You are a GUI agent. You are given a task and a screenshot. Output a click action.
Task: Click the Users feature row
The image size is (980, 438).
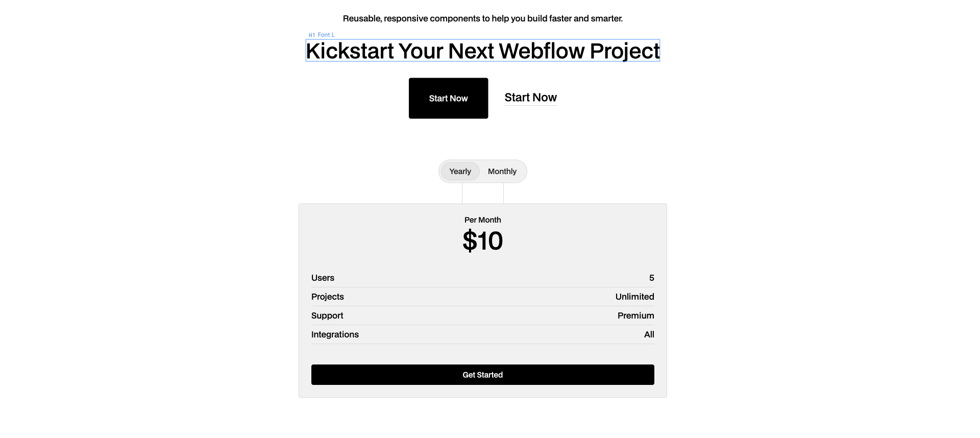323,278
